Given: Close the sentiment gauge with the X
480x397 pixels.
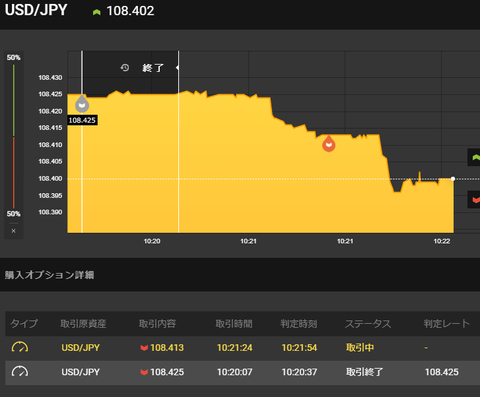Looking at the screenshot, I should pyautogui.click(x=13, y=231).
